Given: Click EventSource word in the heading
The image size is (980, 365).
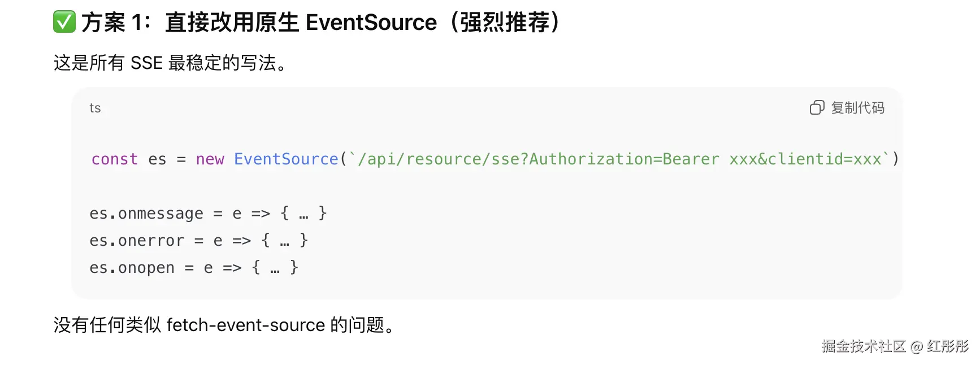Looking at the screenshot, I should tap(371, 23).
